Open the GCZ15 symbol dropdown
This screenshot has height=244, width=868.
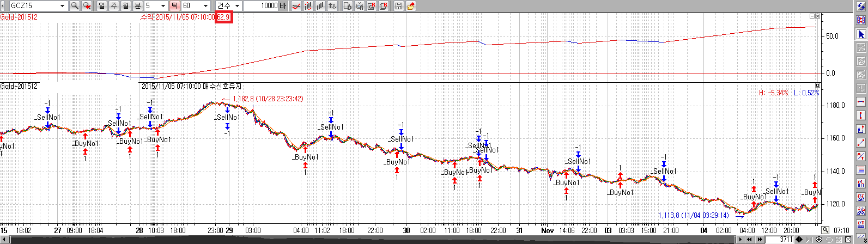[x=62, y=6]
